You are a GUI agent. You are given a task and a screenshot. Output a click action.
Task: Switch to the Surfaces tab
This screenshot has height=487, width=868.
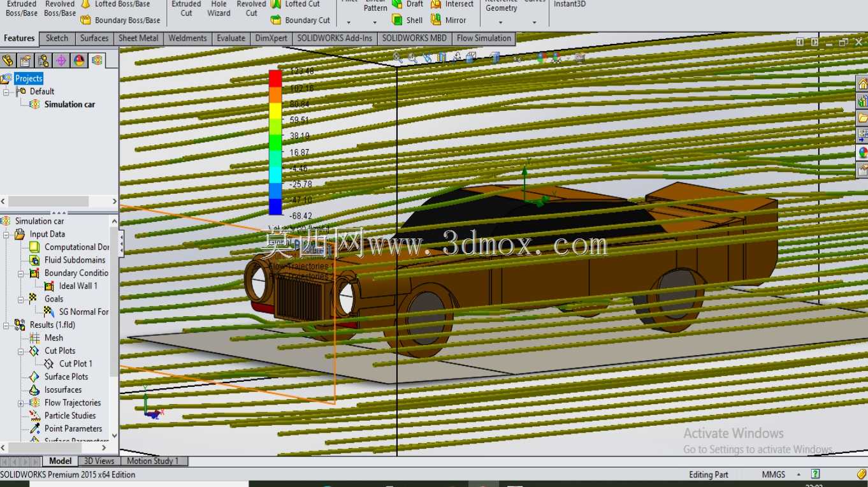point(94,38)
